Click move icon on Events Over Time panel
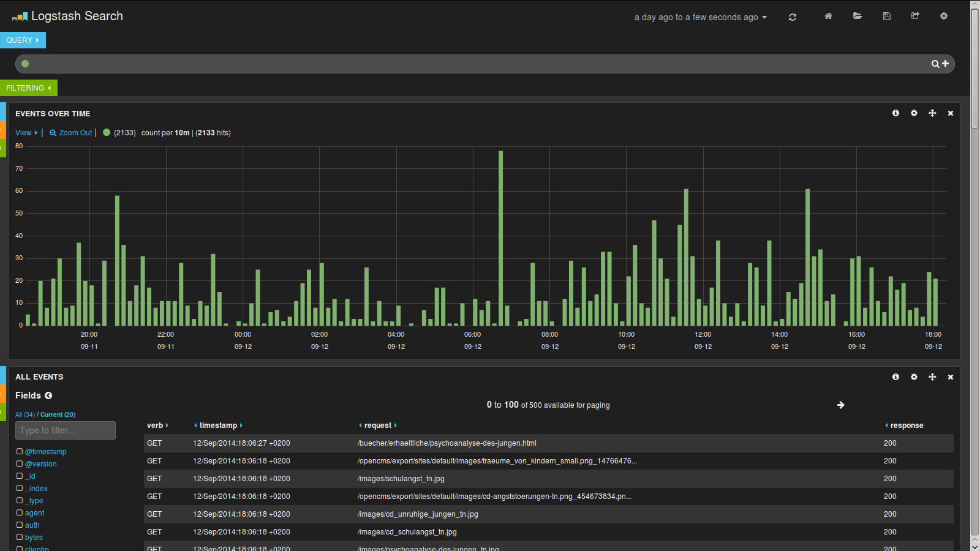Image resolution: width=980 pixels, height=551 pixels. coord(932,113)
